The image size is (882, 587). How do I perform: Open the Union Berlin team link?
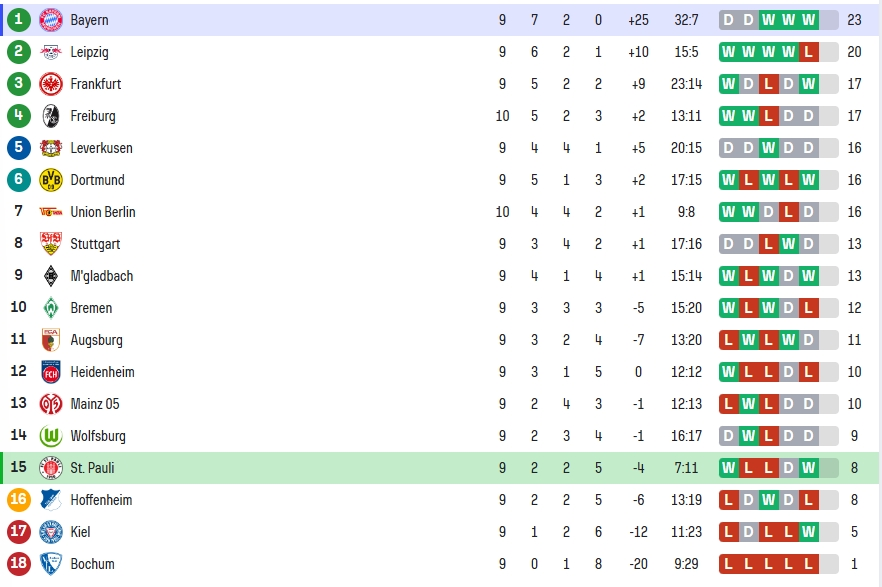click(103, 212)
